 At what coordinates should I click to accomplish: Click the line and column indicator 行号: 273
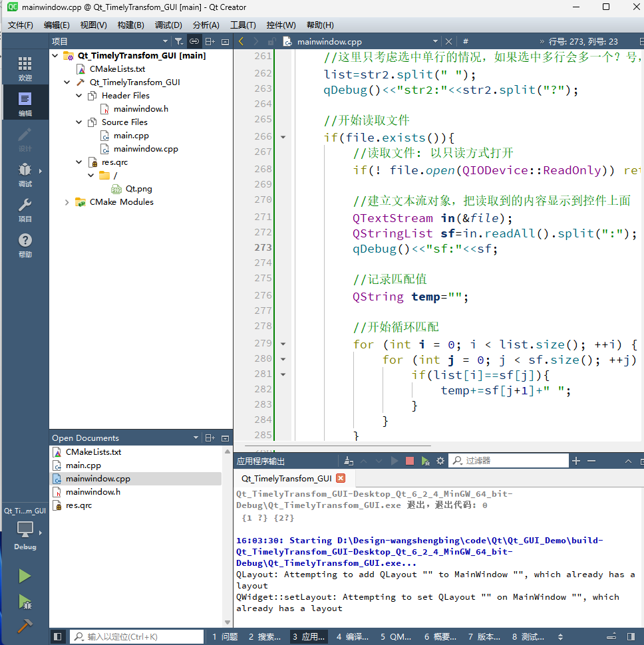pos(583,41)
